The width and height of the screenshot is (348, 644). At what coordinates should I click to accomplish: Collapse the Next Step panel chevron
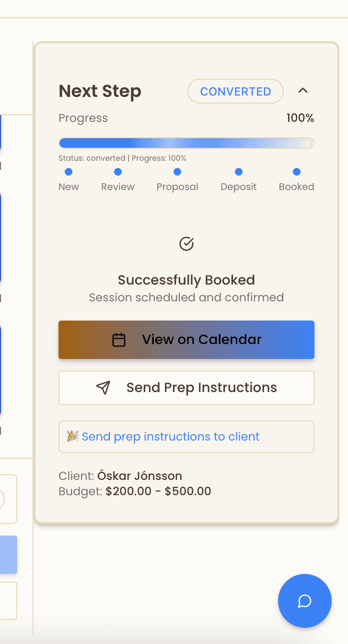click(303, 91)
